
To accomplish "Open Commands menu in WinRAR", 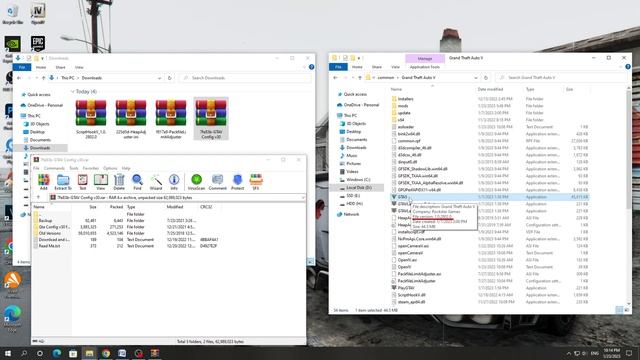I will (x=54, y=168).
